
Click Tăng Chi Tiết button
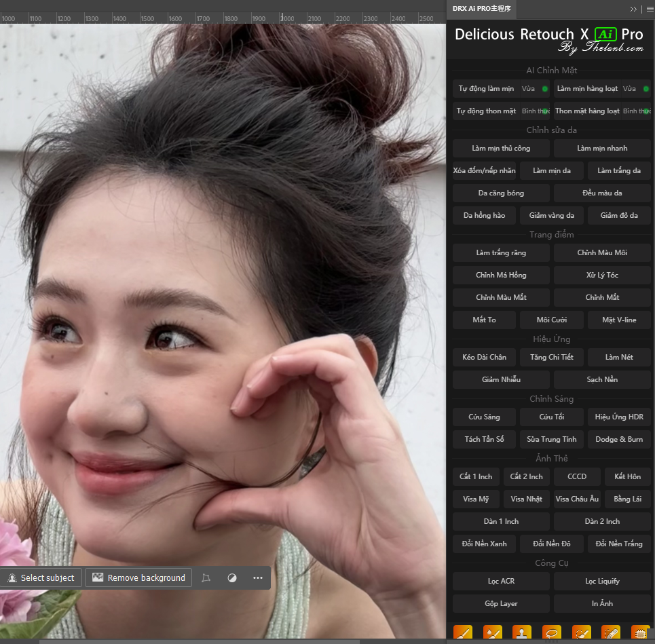click(x=551, y=357)
